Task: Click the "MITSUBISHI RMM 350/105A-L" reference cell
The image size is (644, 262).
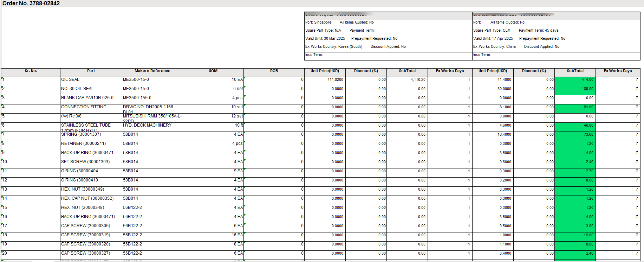Action: (x=152, y=116)
